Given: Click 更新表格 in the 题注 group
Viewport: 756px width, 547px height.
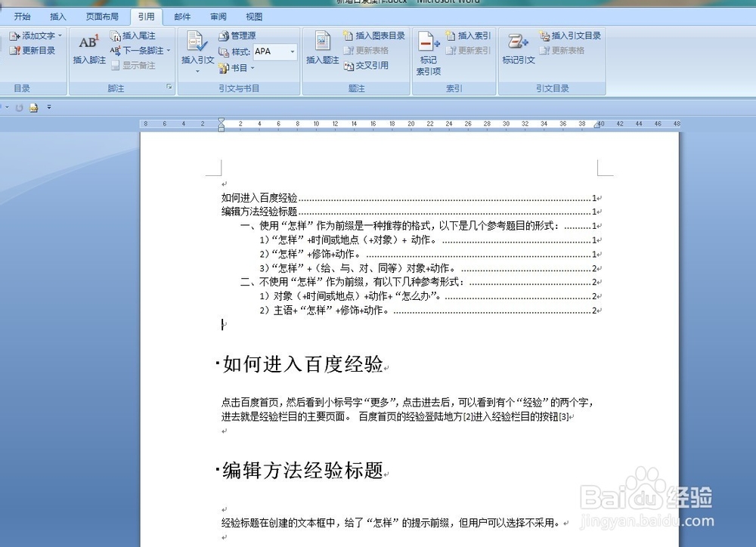Looking at the screenshot, I should coord(367,50).
